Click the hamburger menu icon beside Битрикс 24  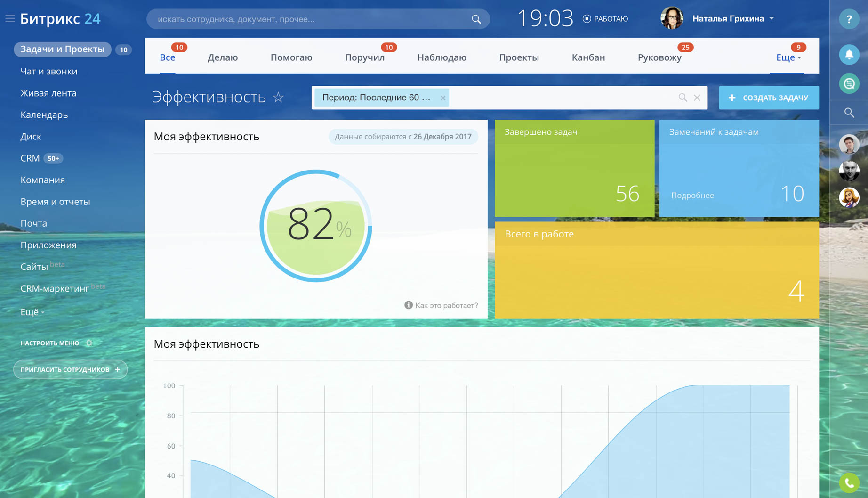point(10,19)
